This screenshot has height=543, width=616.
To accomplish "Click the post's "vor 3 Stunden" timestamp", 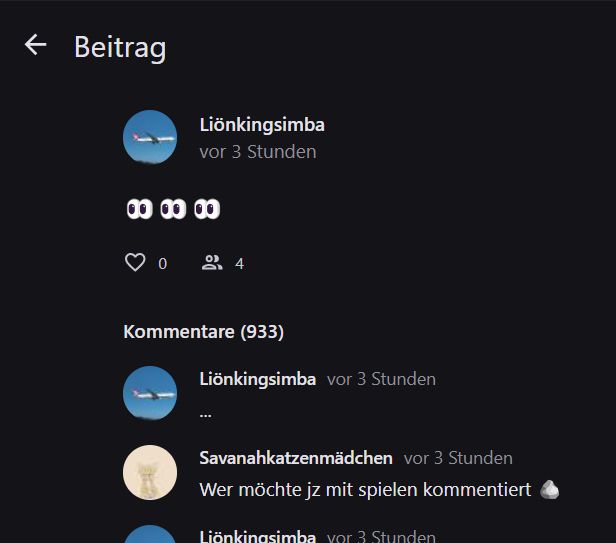I will point(258,152).
